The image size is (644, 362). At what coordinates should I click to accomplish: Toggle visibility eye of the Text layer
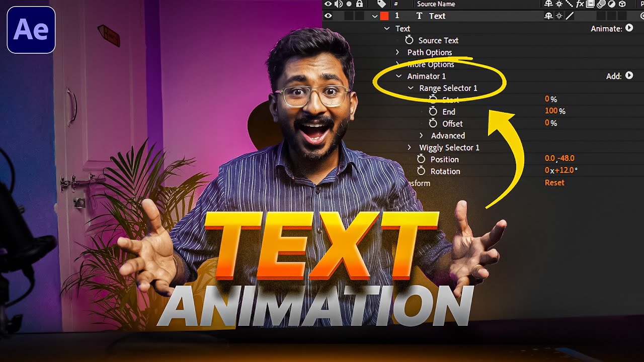tap(328, 16)
